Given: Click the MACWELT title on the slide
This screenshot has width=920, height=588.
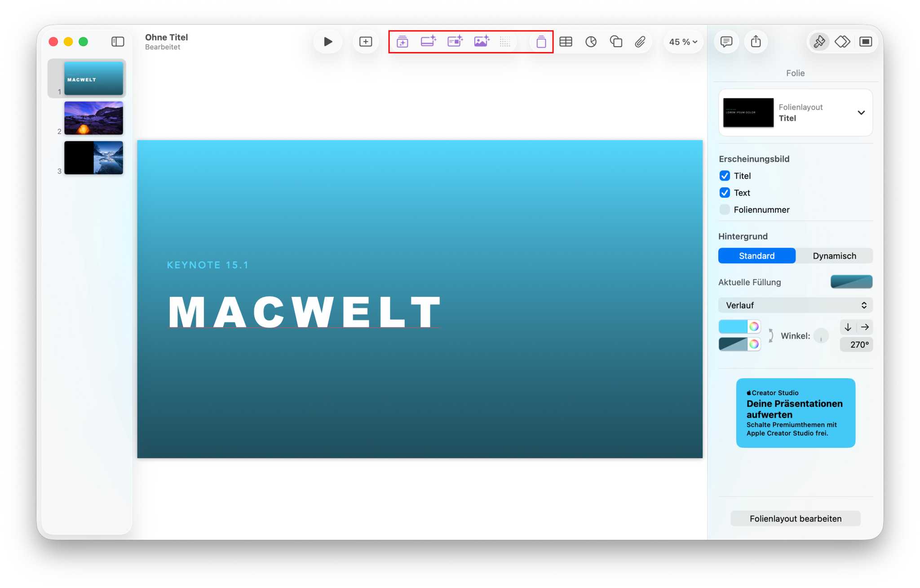Looking at the screenshot, I should click(x=305, y=312).
